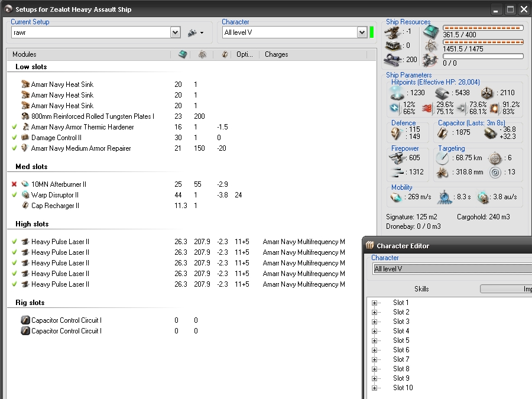
Task: Click the drone bandwidth icon beside 0 / 0
Action: tap(431, 60)
